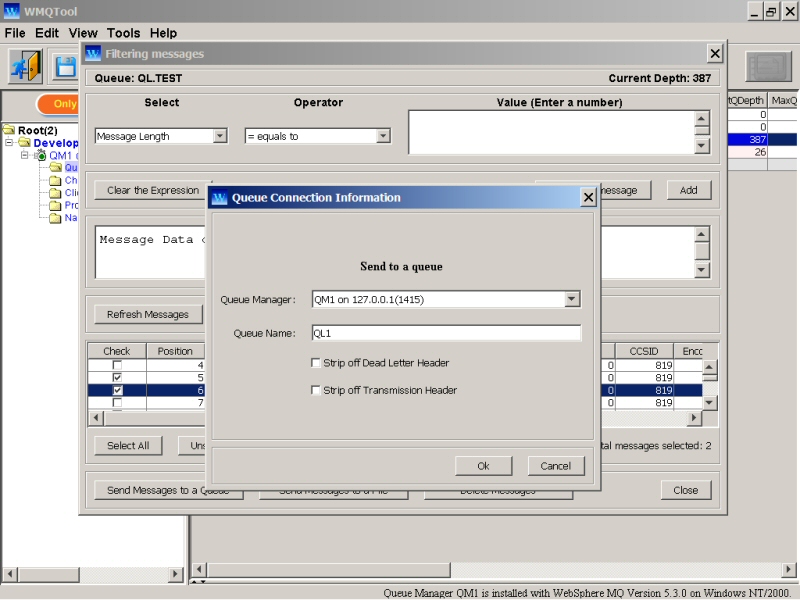Click the exit door toolbar icon
The height and width of the screenshot is (600, 800).
click(26, 66)
